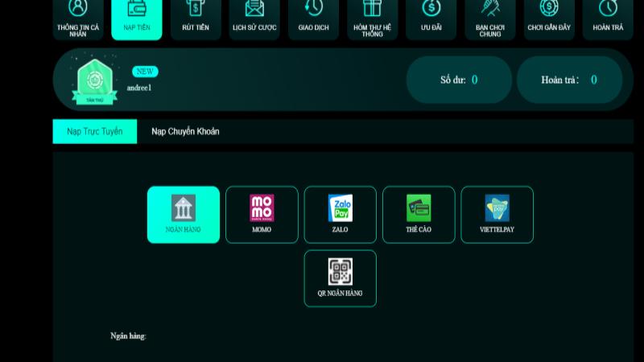This screenshot has width=644, height=362.
Task: Open Giao Dịch transactions section
Action: coord(313,19)
